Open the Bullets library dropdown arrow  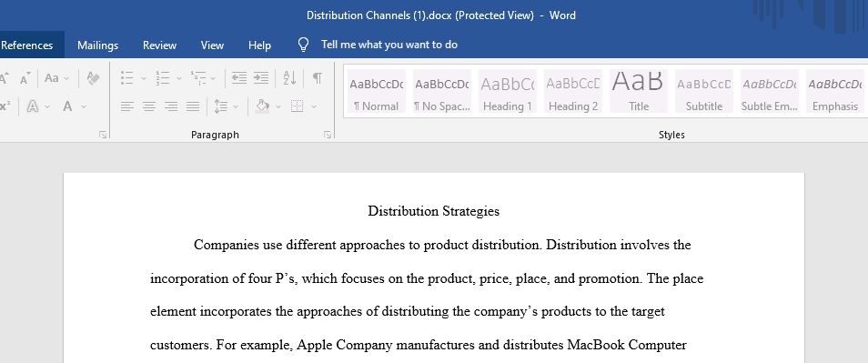click(x=144, y=78)
